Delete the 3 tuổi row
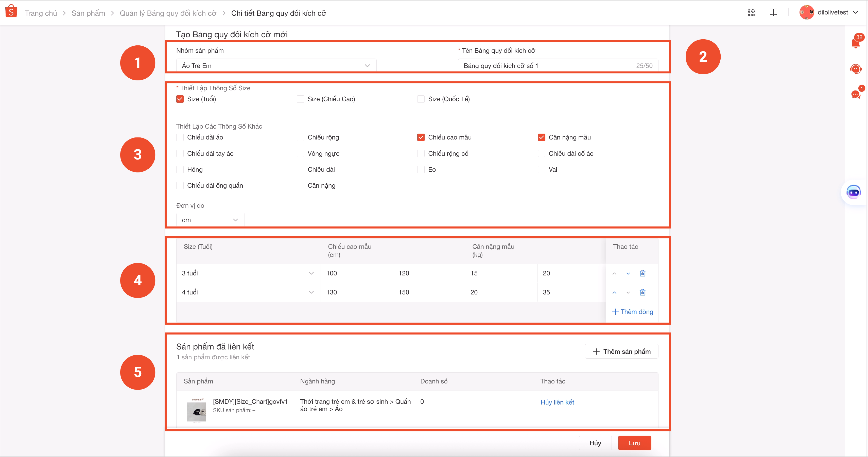 pyautogui.click(x=642, y=273)
